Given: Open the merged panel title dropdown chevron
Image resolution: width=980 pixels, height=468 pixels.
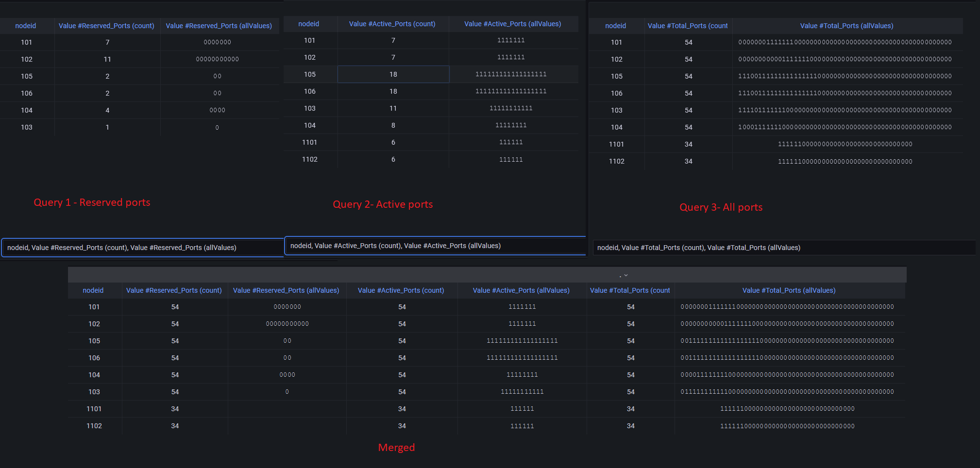Looking at the screenshot, I should pyautogui.click(x=626, y=275).
